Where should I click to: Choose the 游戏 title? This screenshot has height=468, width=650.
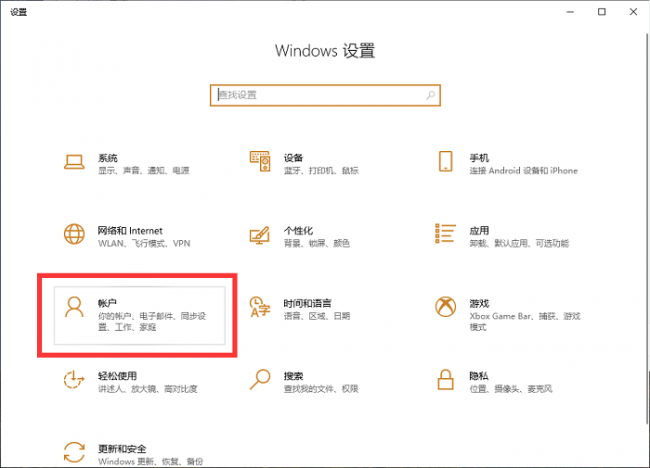[x=479, y=303]
